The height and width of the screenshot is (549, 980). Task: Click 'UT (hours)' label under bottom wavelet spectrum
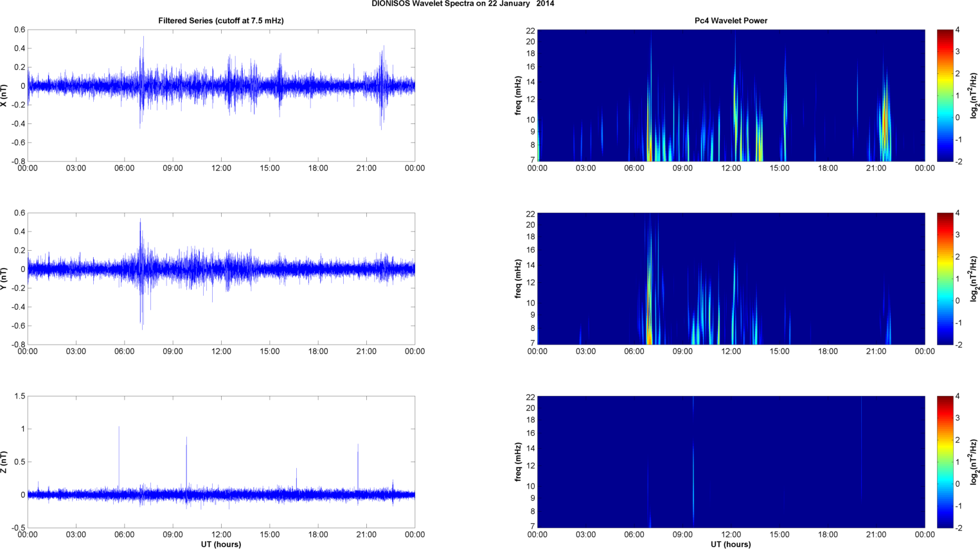(x=731, y=544)
